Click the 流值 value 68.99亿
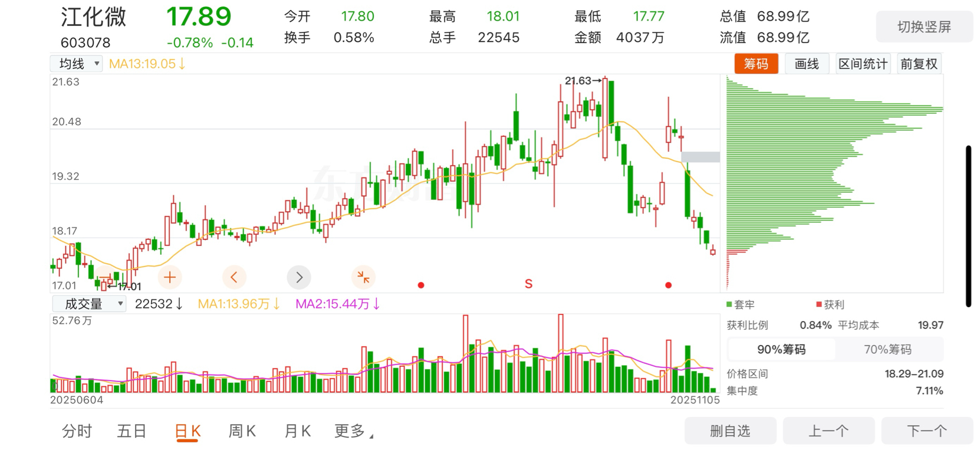This screenshot has width=980, height=453. 783,38
